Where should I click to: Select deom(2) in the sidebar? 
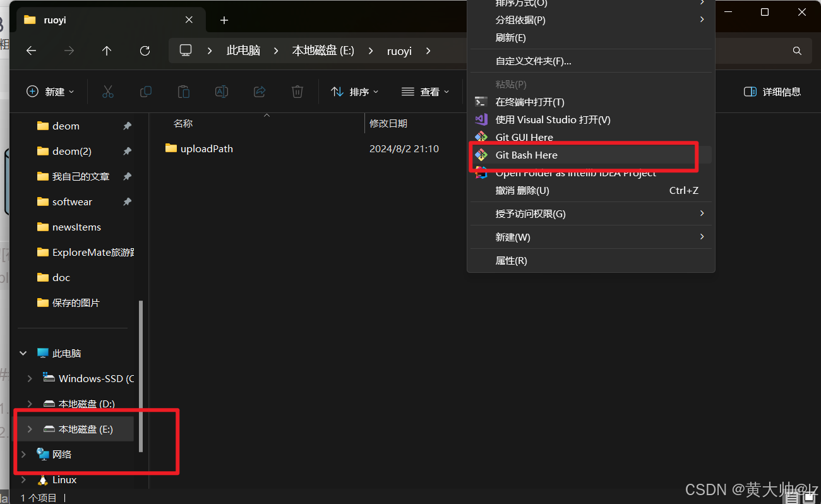72,152
